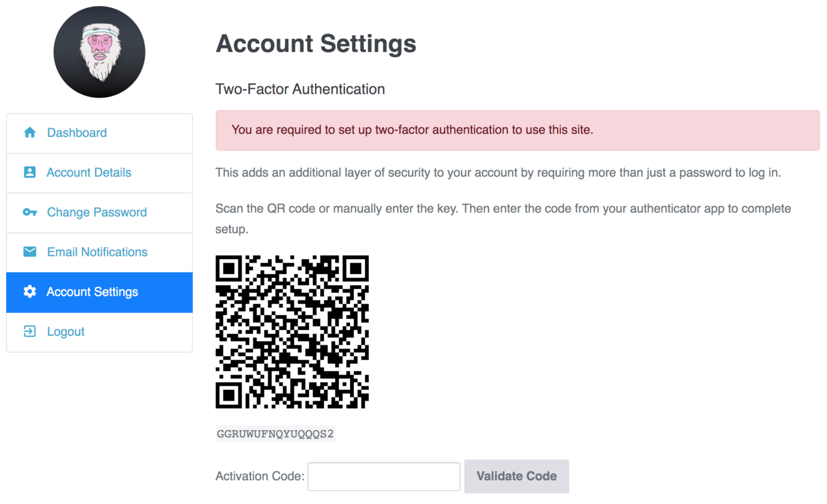
Task: Click the envelope icon for Email Notifications
Action: pos(30,251)
